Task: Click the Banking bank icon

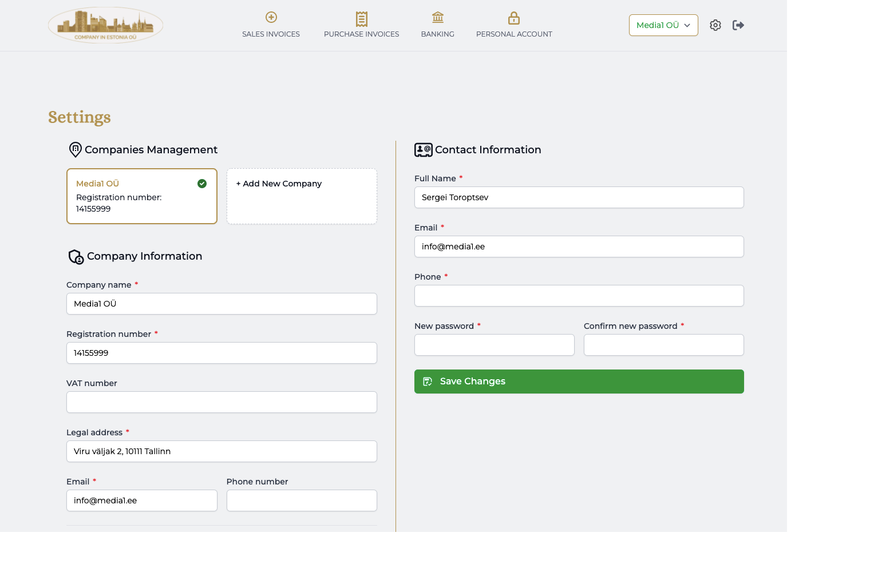Action: (437, 18)
